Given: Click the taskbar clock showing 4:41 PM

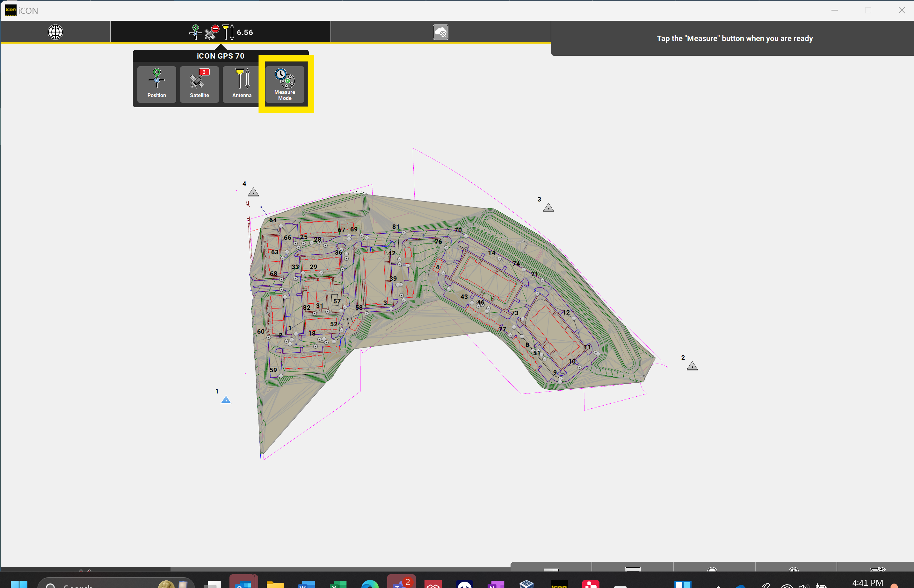Looking at the screenshot, I should pyautogui.click(x=867, y=583).
